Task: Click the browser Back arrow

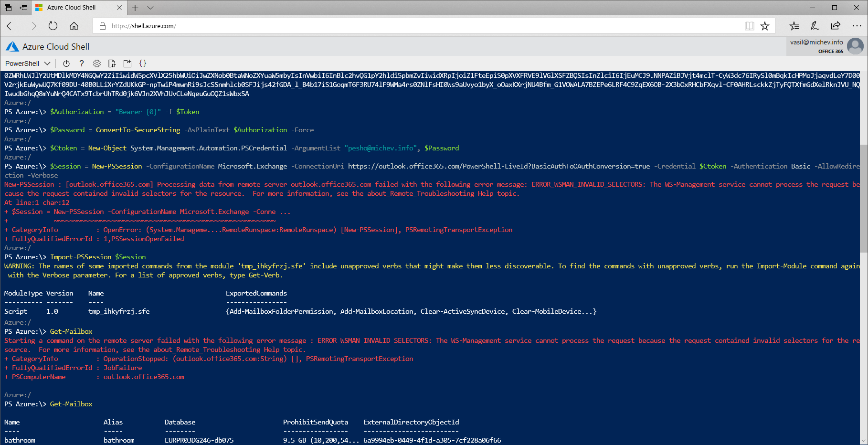Action: (11, 26)
